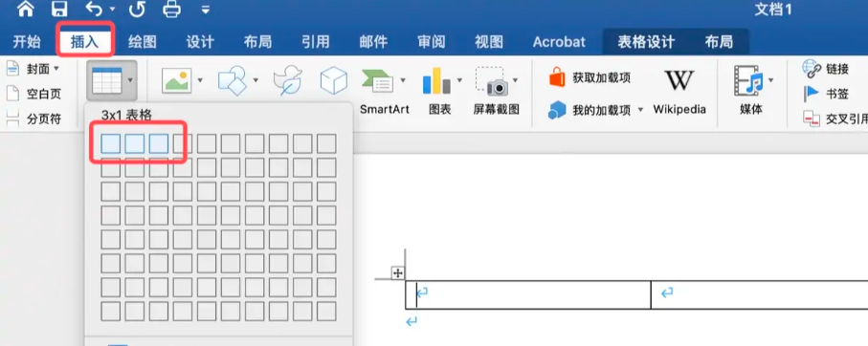The height and width of the screenshot is (346, 868).
Task: Open the Undo history dropdown arrow
Action: click(x=113, y=9)
